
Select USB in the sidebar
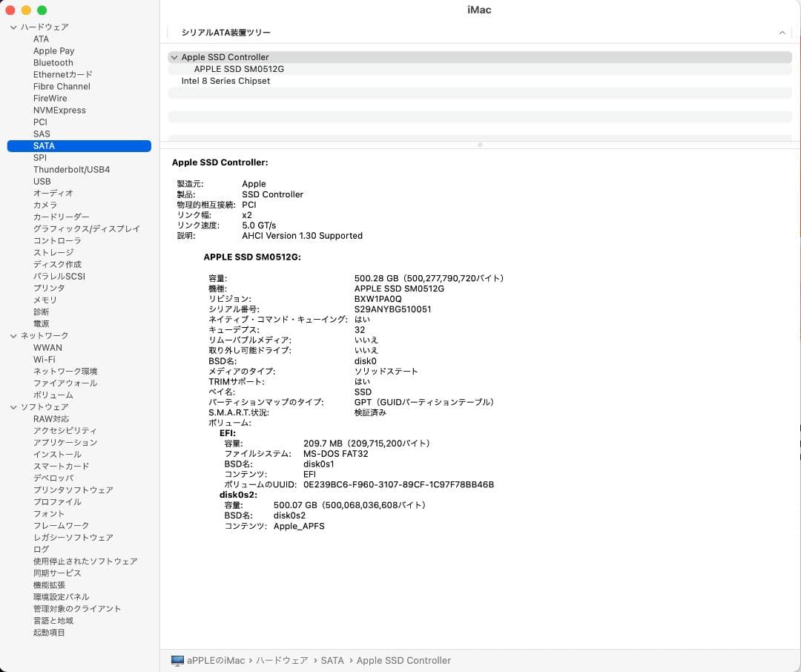tap(42, 181)
